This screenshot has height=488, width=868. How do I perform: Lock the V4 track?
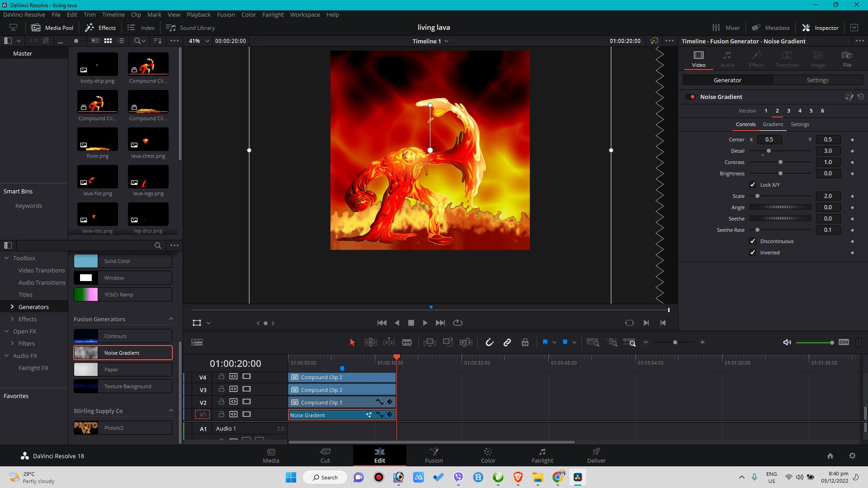point(222,376)
